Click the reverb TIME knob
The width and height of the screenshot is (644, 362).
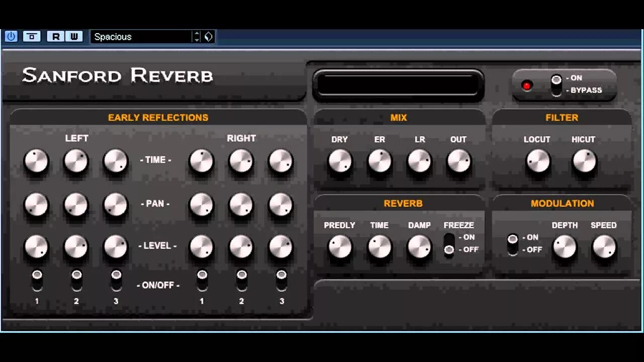click(379, 247)
